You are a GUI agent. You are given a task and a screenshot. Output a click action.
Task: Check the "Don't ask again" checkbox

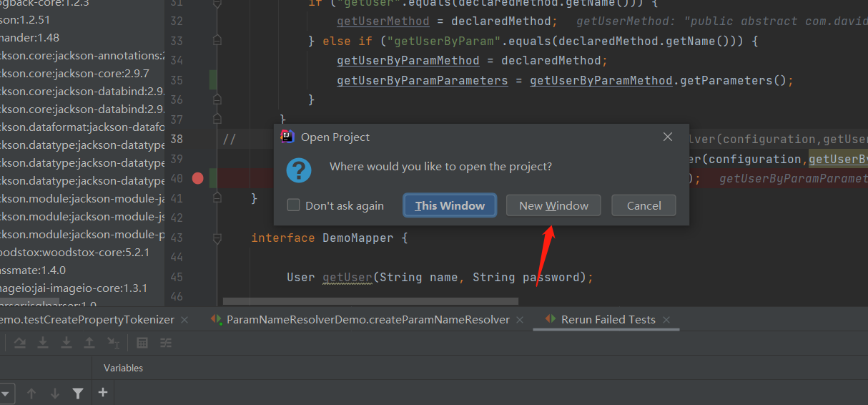tap(293, 205)
